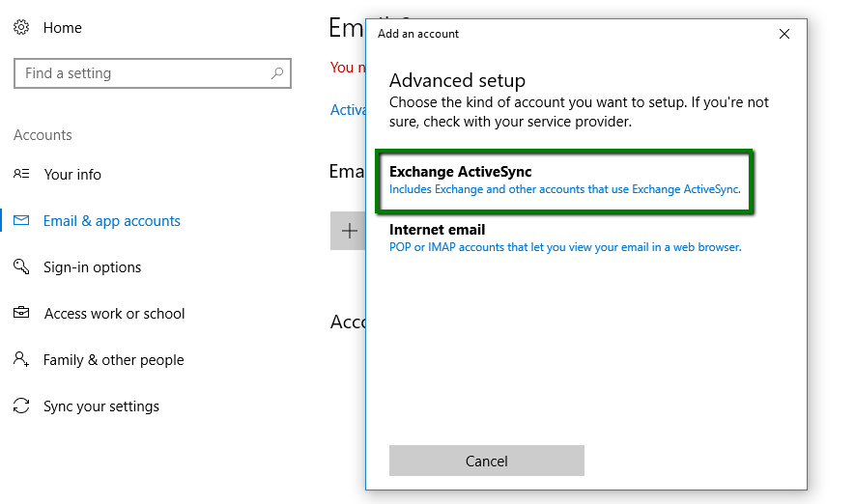Open Access work or school page
Screen dimensions: 855x504
115,313
